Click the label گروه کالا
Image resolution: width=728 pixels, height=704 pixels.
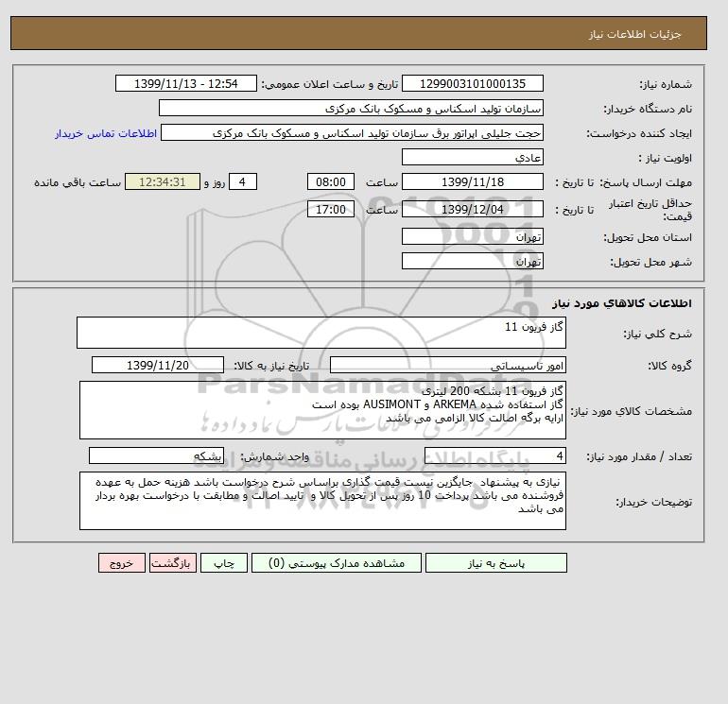pos(670,366)
